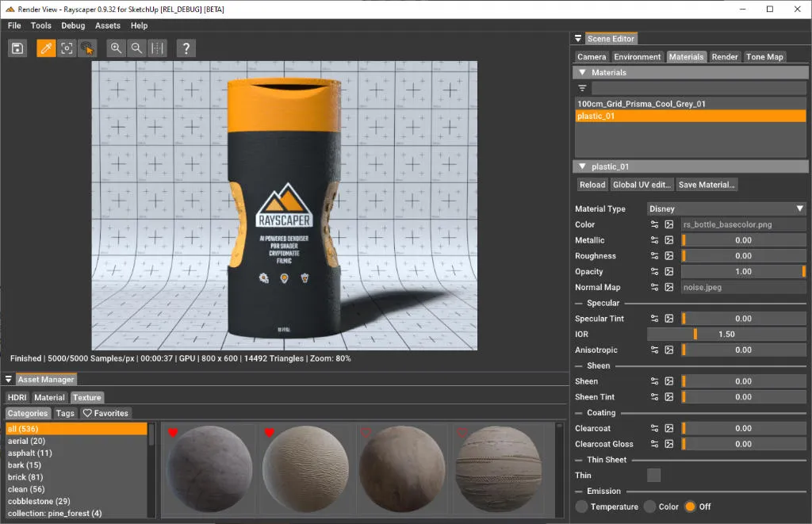Click the Save Material button
Screen dimensions: 812x524
point(706,184)
